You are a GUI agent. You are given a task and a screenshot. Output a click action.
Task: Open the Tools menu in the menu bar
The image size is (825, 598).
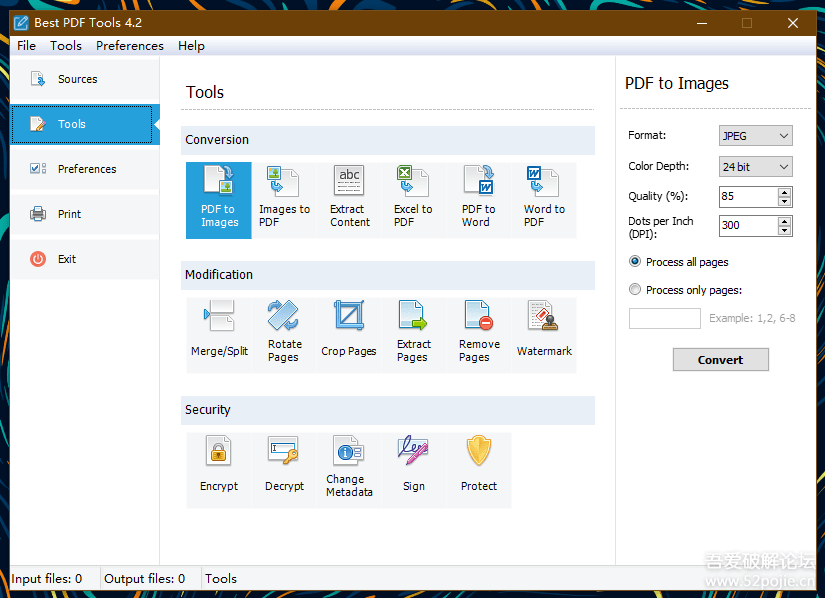pyautogui.click(x=66, y=46)
